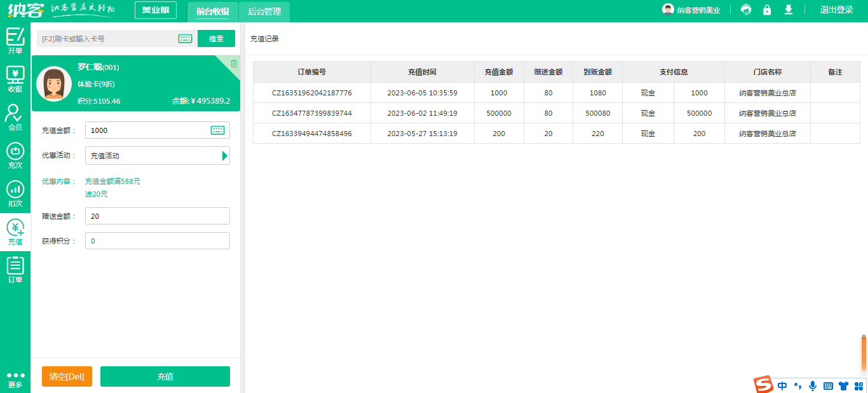Click the 赠送金额 input field

coord(158,216)
